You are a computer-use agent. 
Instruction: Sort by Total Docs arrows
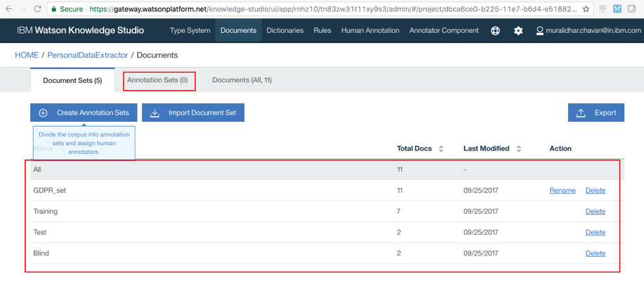coord(441,149)
